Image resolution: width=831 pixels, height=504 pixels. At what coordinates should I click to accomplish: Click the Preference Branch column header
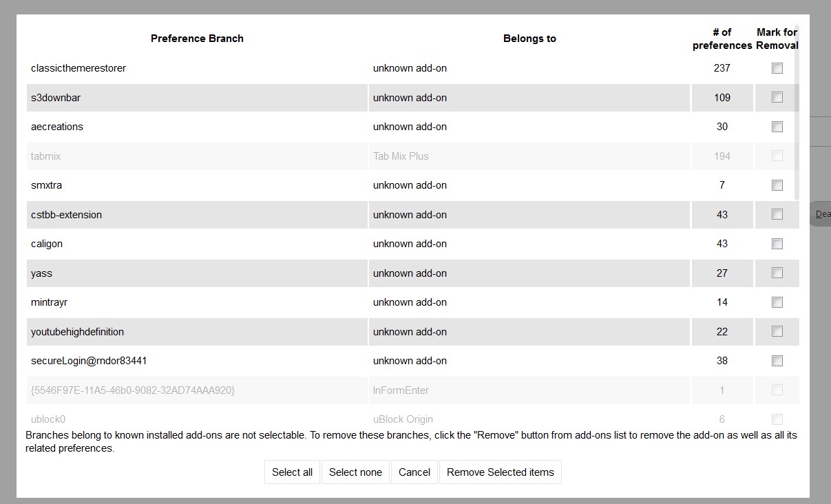pyautogui.click(x=197, y=39)
